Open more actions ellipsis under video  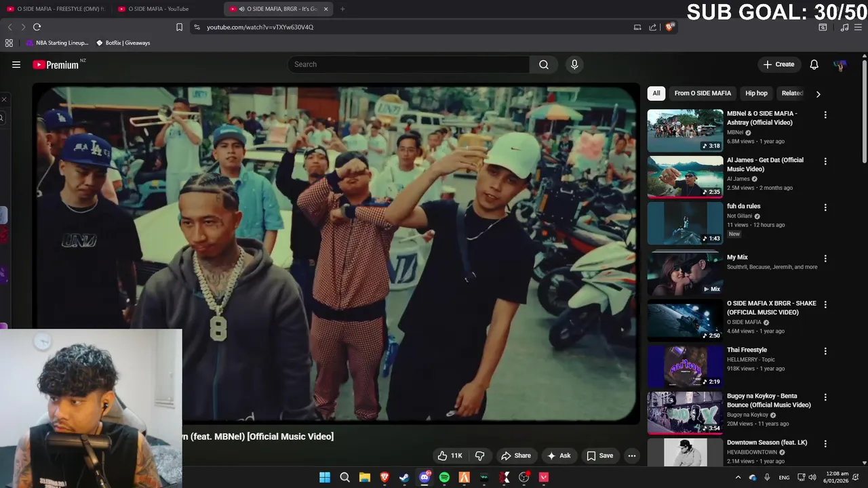[632, 455]
